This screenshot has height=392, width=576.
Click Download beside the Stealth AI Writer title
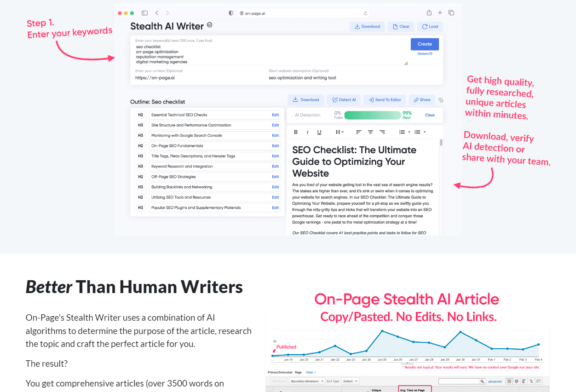tap(367, 27)
